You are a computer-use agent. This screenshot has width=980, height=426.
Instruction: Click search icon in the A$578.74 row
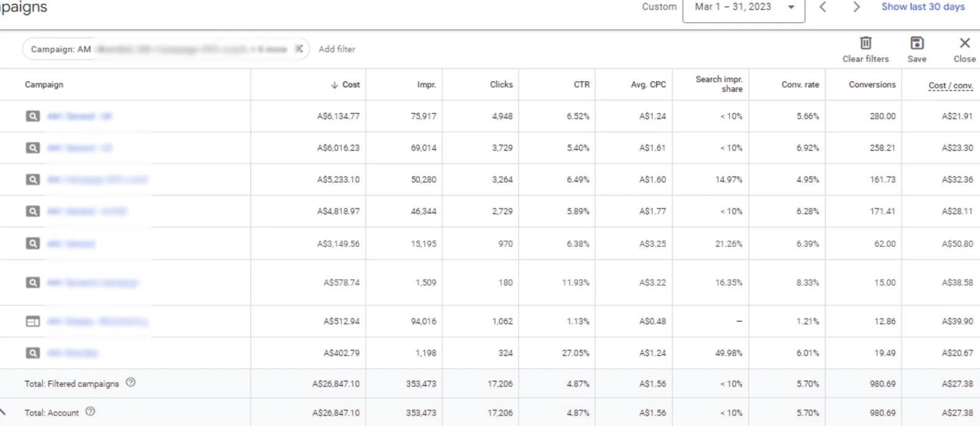point(32,283)
